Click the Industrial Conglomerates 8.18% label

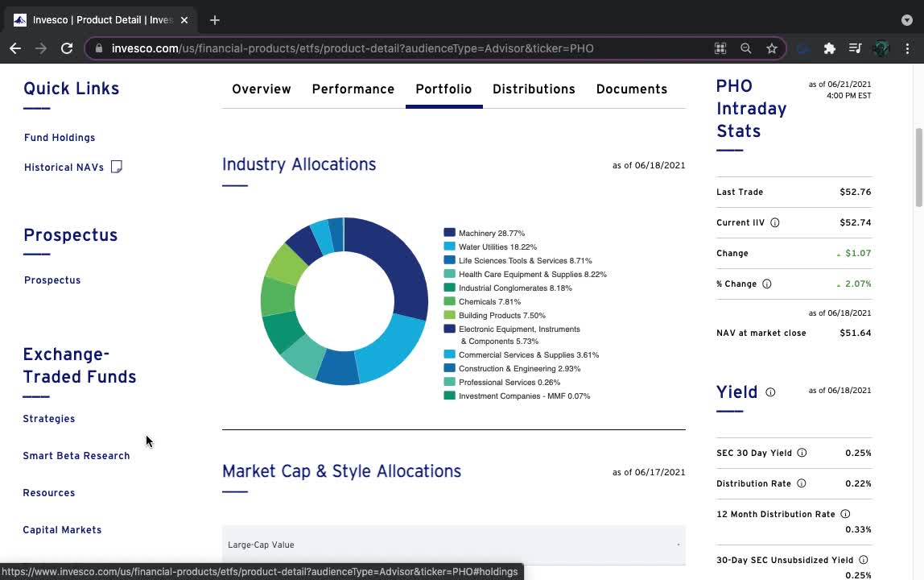pyautogui.click(x=515, y=288)
